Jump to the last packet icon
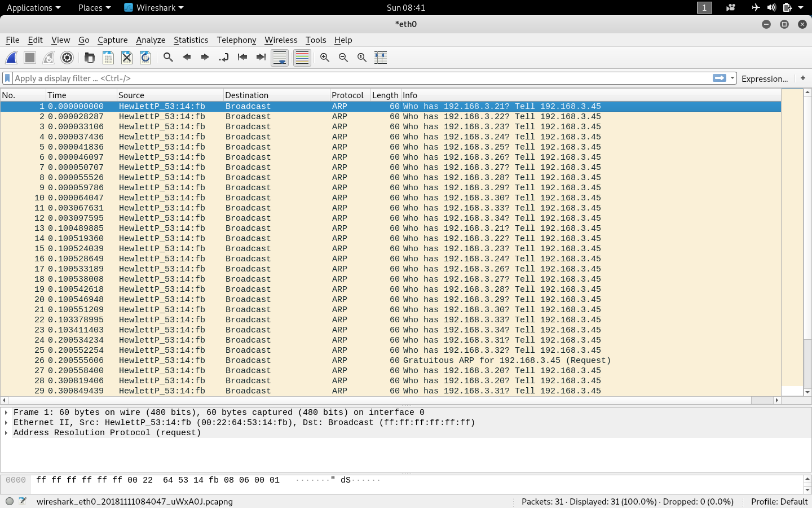 pyautogui.click(x=261, y=57)
